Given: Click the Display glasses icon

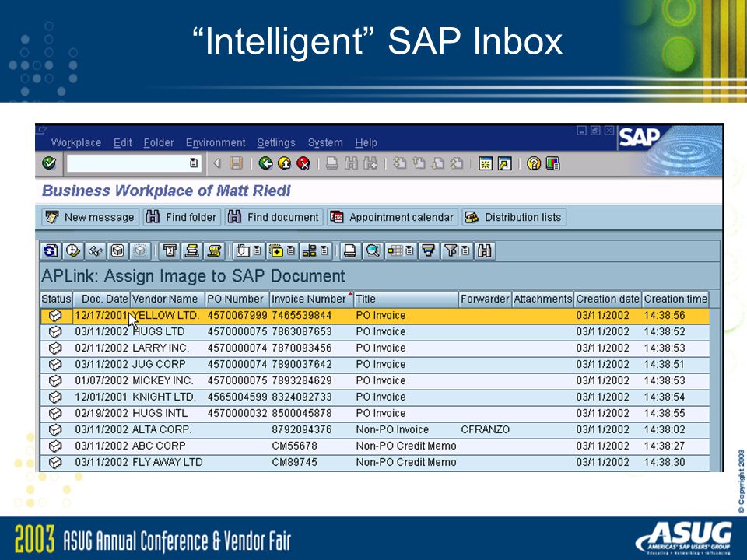Looking at the screenshot, I should point(95,250).
